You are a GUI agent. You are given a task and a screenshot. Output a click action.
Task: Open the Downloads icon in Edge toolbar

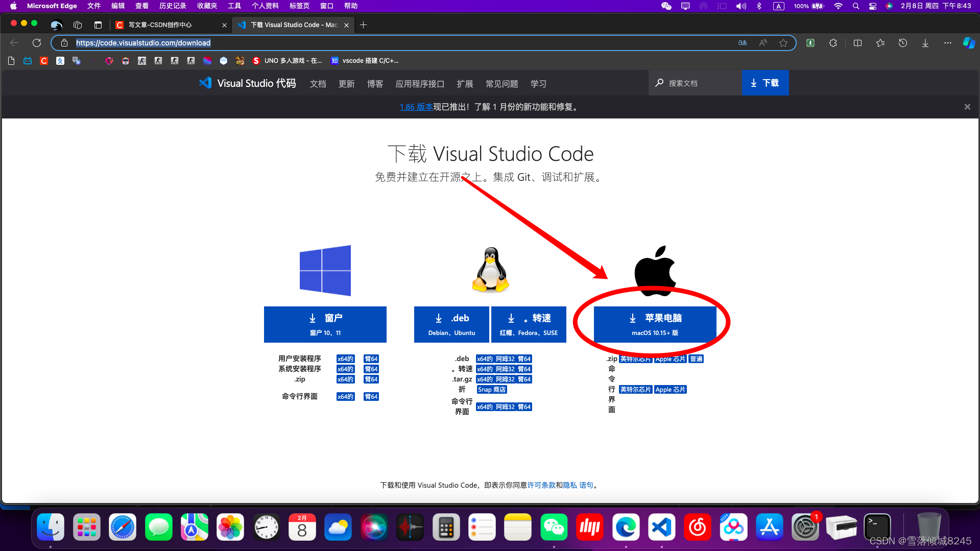925,43
